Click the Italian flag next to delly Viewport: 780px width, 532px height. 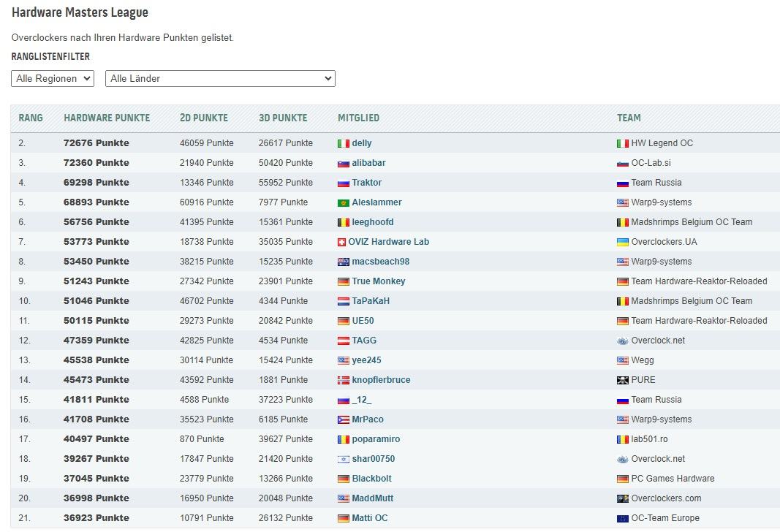(x=344, y=144)
